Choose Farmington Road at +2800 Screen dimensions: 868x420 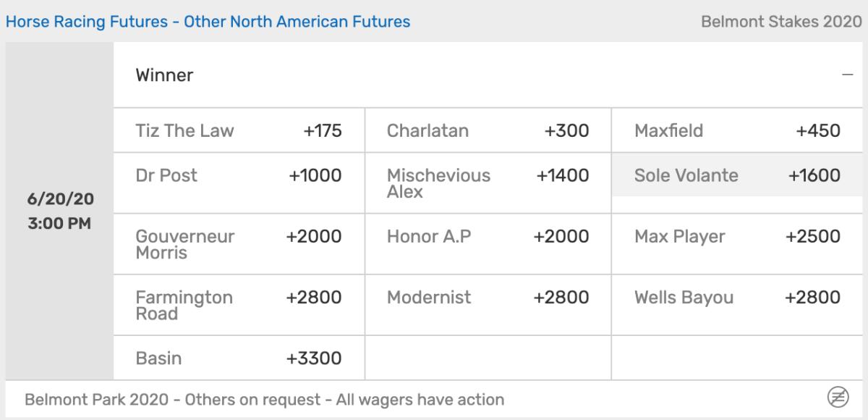239,305
